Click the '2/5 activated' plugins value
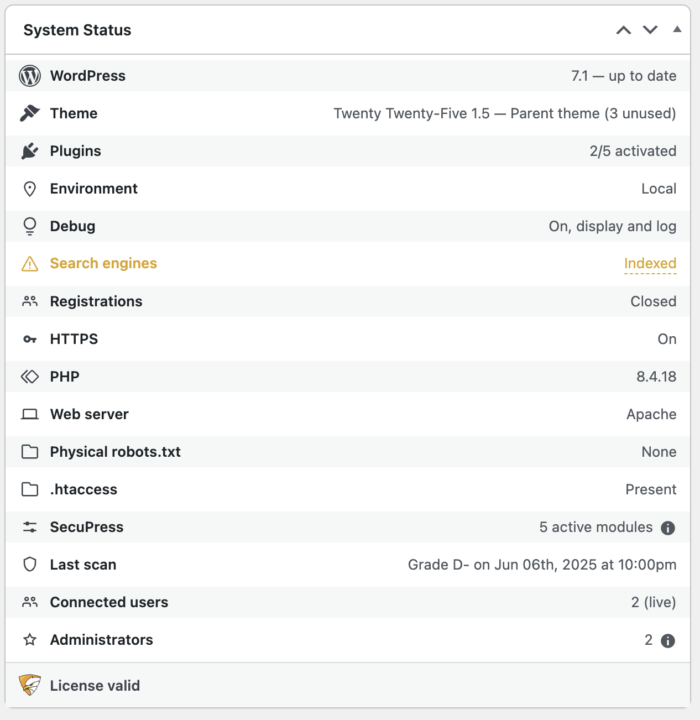This screenshot has height=720, width=700. (633, 151)
